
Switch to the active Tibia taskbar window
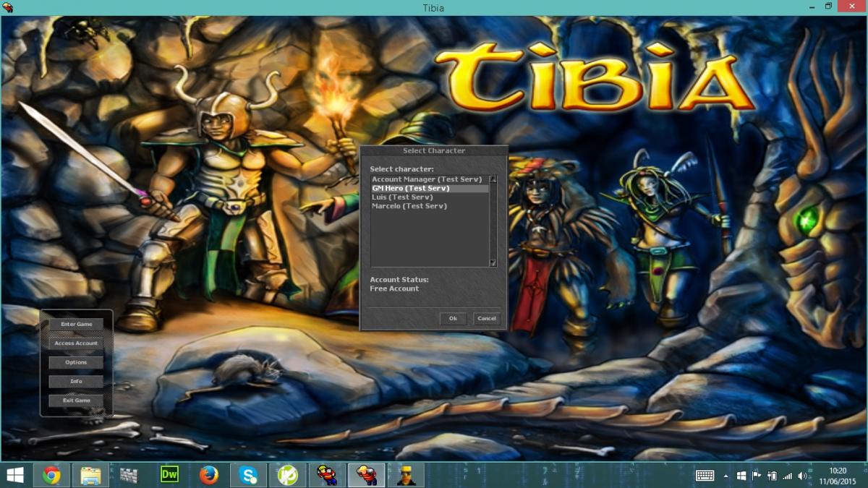point(366,475)
